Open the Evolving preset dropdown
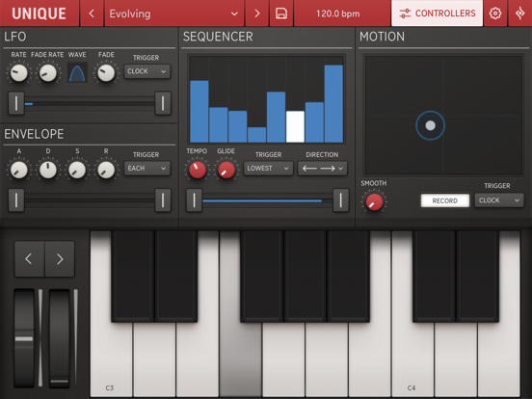This screenshot has width=532, height=399. [174, 13]
